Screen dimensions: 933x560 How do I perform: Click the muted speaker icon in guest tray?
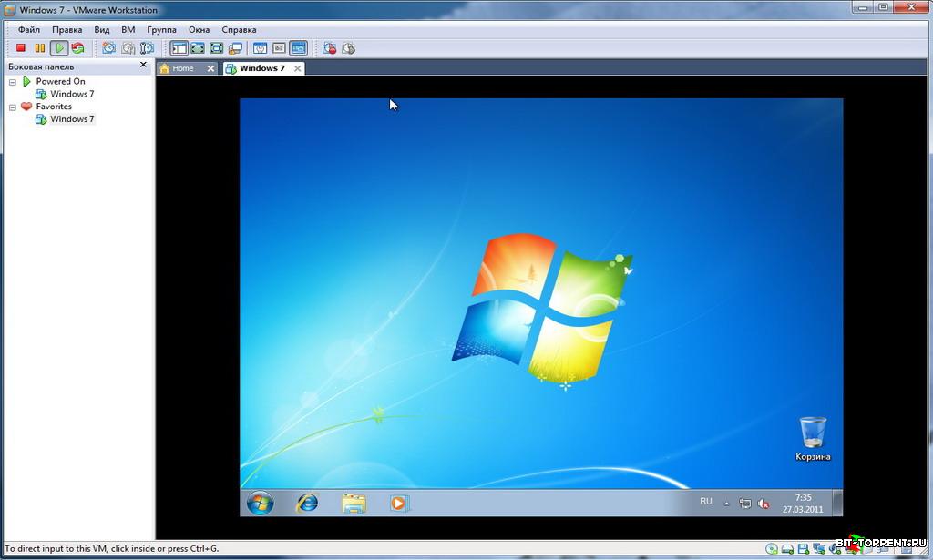(764, 504)
